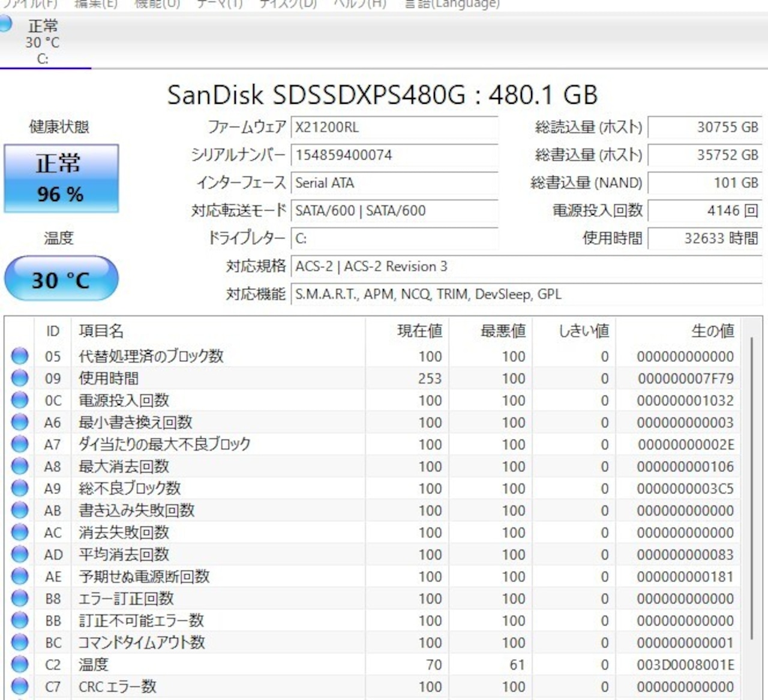Select the 代替処理済のブロック数 row name
Image resolution: width=768 pixels, height=700 pixels.
point(151,356)
